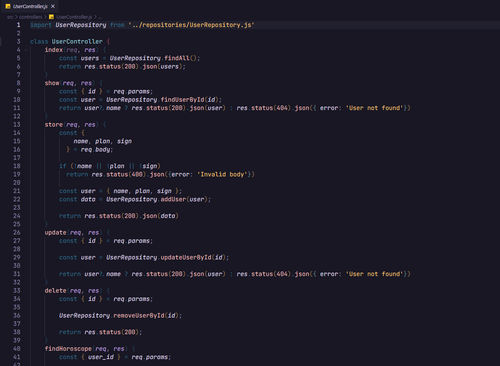
Task: Click line number 26 in the gutter
Action: 17,233
